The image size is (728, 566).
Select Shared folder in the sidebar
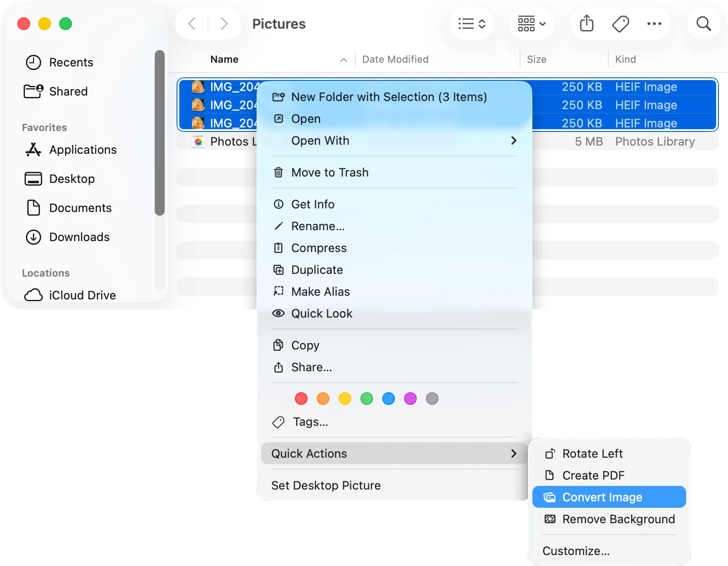(56, 91)
